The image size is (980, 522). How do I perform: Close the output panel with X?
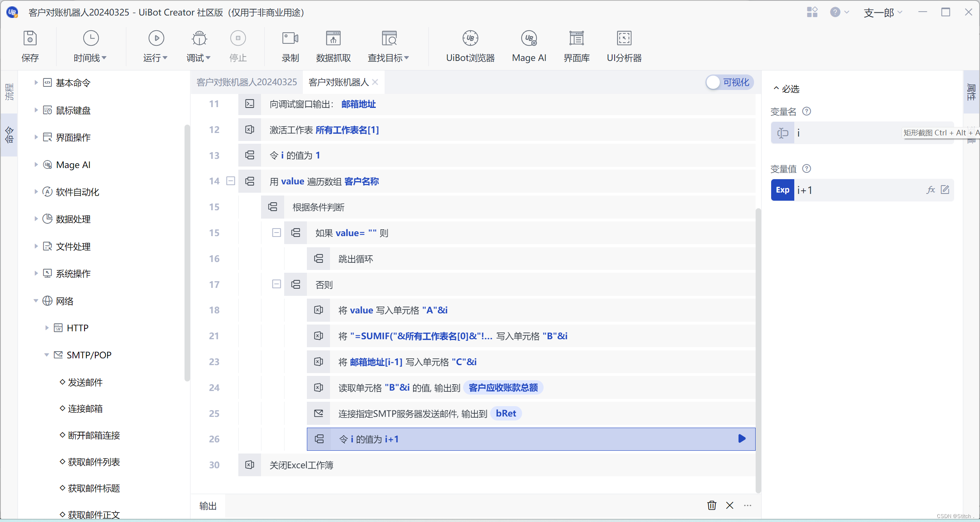(730, 505)
